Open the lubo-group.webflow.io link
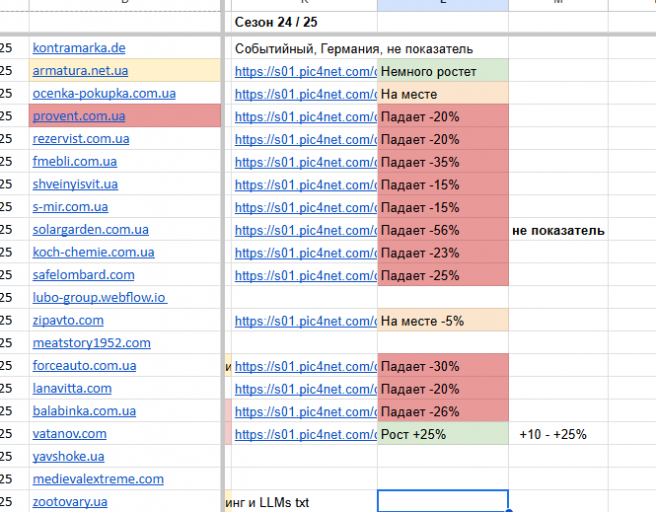Viewport: 656px width, 512px height. [x=100, y=297]
